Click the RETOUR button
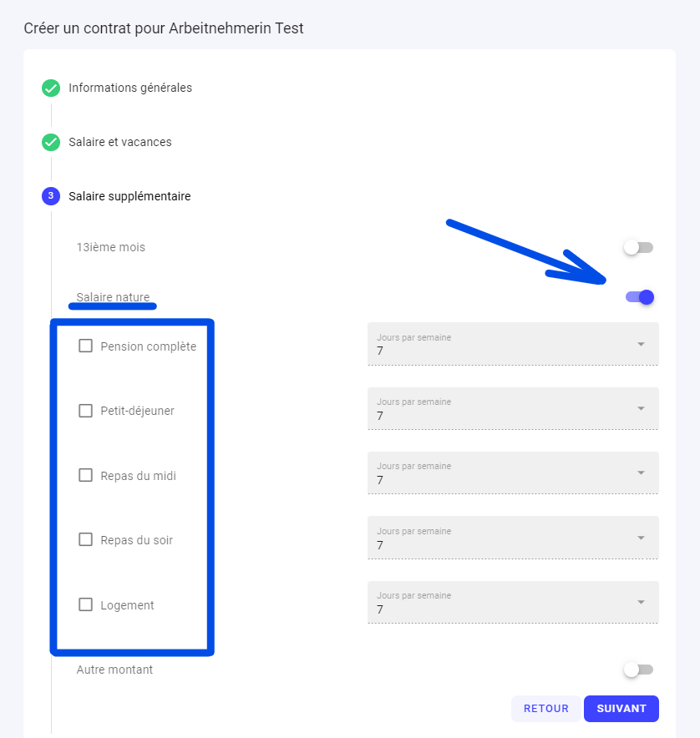Screen dimensions: 700x738 coord(546,709)
